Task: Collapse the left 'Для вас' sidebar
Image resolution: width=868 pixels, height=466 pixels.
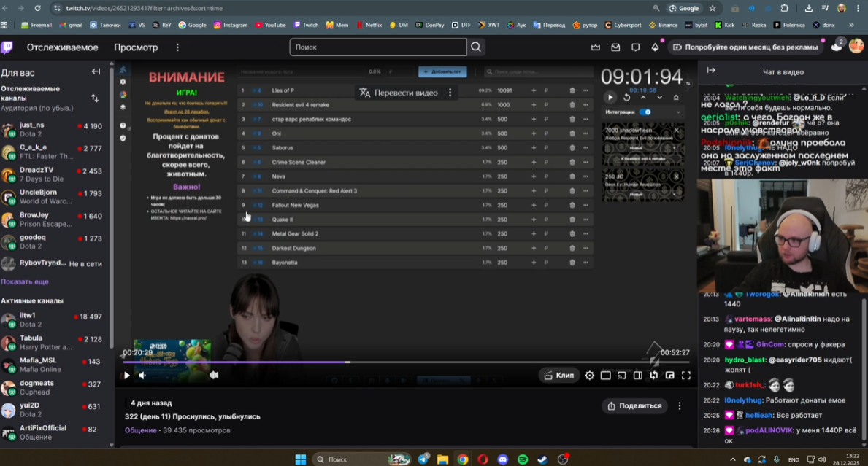Action: 96,71
